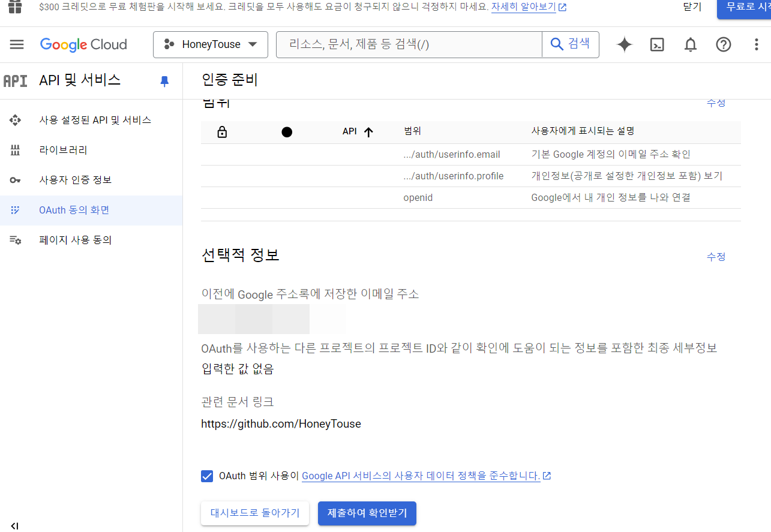Image resolution: width=771 pixels, height=532 pixels.
Task: Click 사용자에게 표시되는 설명 column header
Action: [x=583, y=131]
